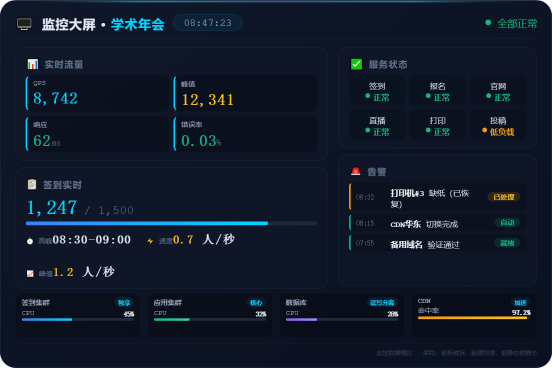552x368 pixels.
Task: Click the 低负载 status under 投稿
Action: [x=502, y=132]
